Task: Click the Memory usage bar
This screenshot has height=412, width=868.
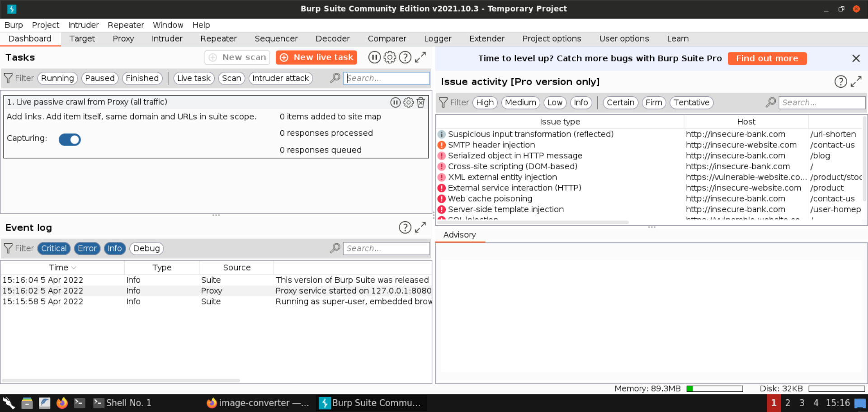Action: pos(715,389)
